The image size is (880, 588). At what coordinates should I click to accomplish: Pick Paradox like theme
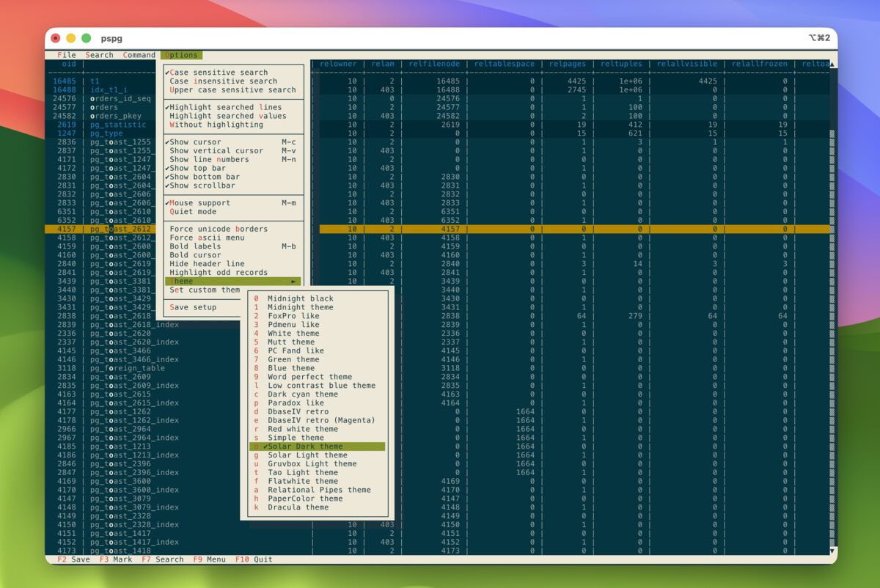pyautogui.click(x=317, y=403)
